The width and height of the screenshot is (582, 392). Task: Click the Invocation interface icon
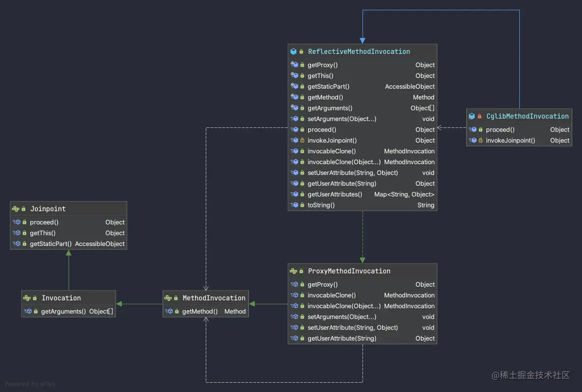pyautogui.click(x=27, y=298)
